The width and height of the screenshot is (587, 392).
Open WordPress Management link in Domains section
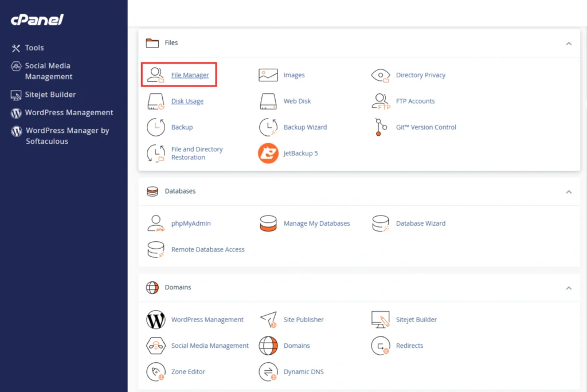(208, 319)
